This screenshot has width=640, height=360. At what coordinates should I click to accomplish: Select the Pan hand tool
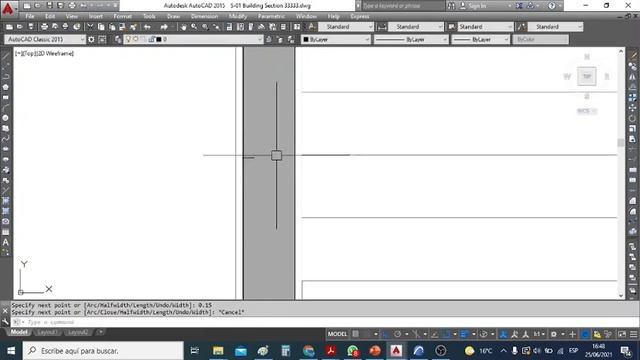tap(184, 27)
